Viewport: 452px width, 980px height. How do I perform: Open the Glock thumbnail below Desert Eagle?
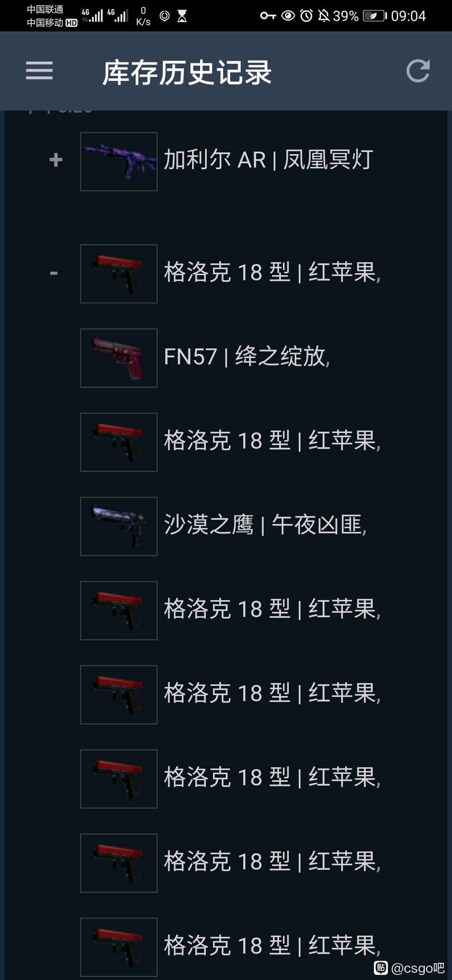[119, 611]
